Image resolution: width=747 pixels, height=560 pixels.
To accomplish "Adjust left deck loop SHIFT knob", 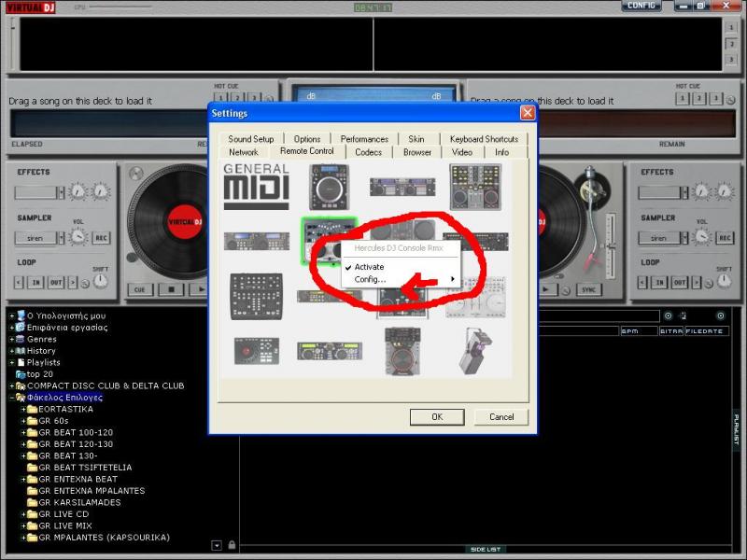I will pyautogui.click(x=100, y=282).
